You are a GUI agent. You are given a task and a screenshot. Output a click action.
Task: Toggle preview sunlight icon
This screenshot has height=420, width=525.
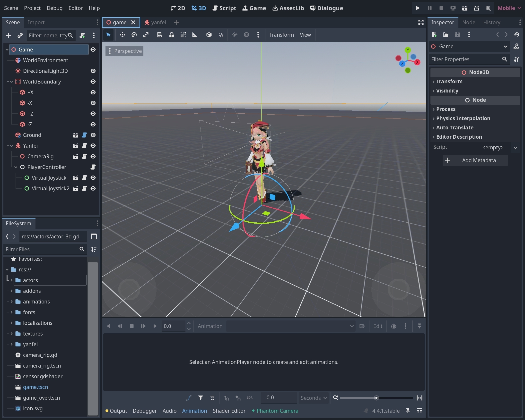tap(235, 35)
